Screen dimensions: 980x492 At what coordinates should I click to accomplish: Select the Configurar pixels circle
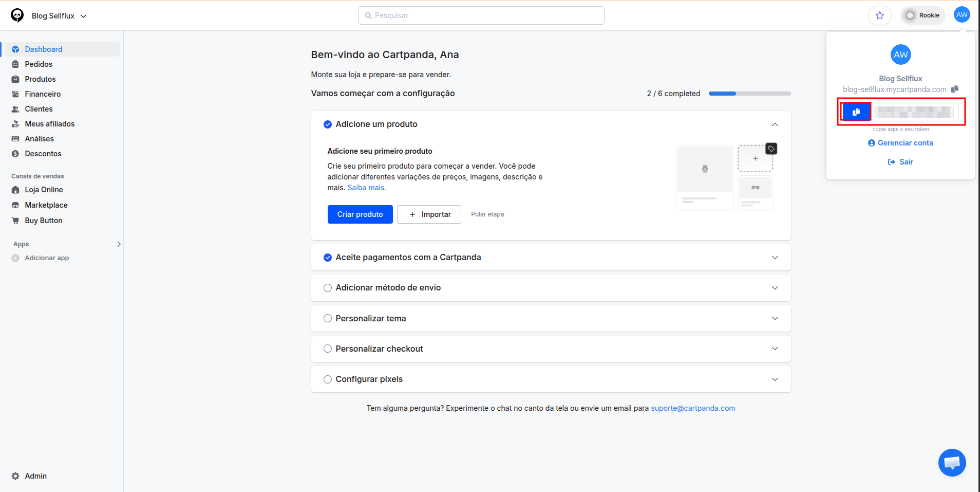pyautogui.click(x=328, y=379)
